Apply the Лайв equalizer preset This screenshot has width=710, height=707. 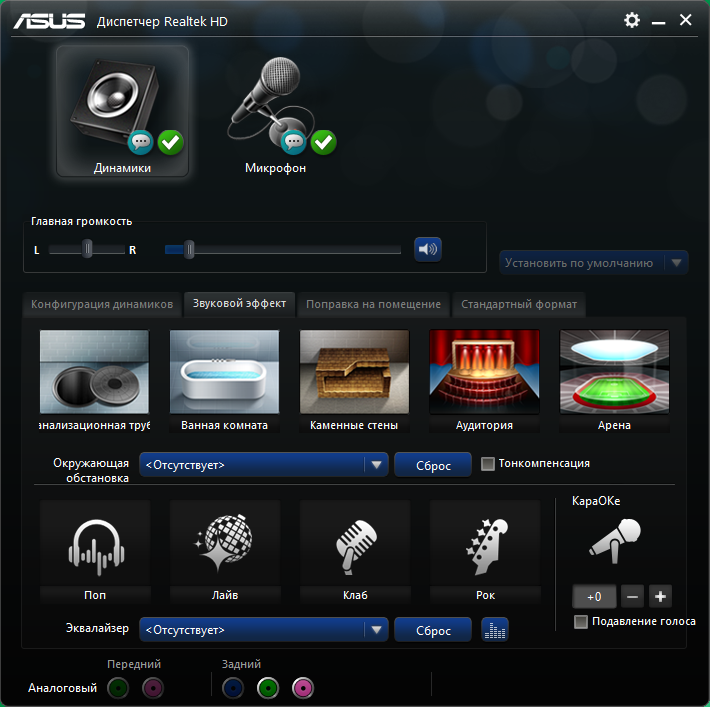pyautogui.click(x=225, y=552)
